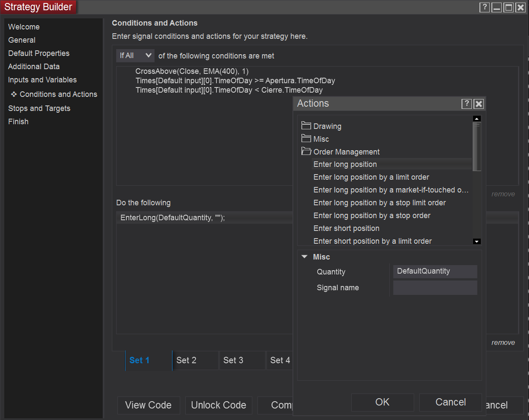Open the Drawing folder icon
This screenshot has height=420, width=529.
pyautogui.click(x=306, y=125)
